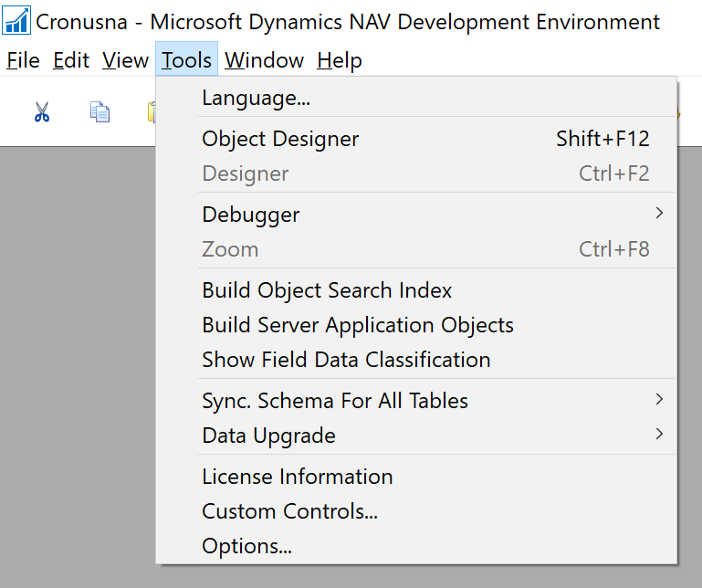Expand the Debugger submenu

pyautogui.click(x=416, y=214)
